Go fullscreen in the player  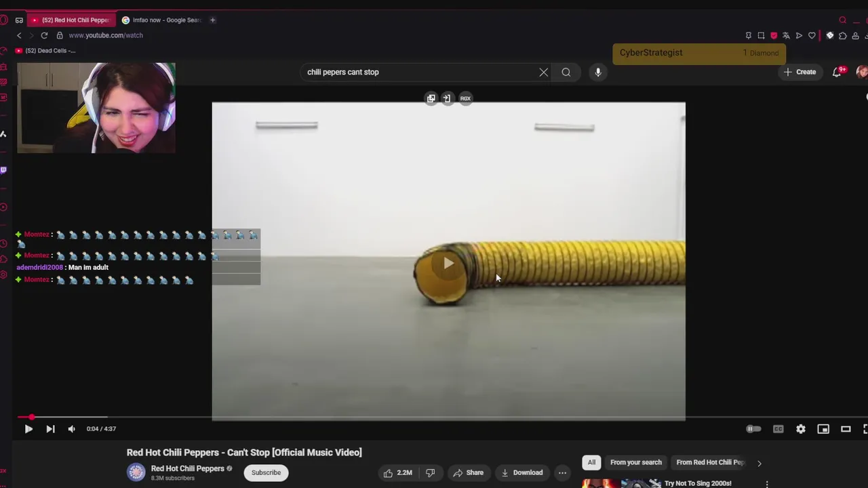point(865,429)
